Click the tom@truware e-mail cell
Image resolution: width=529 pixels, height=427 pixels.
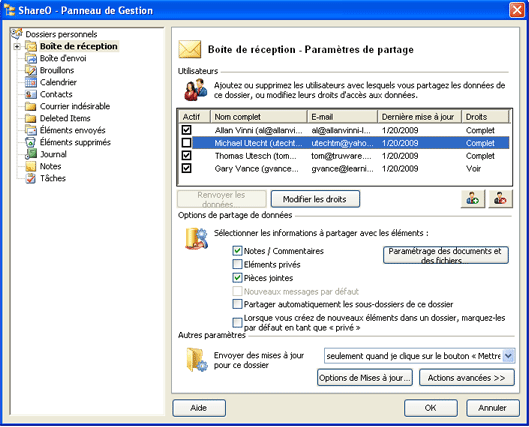(x=341, y=156)
